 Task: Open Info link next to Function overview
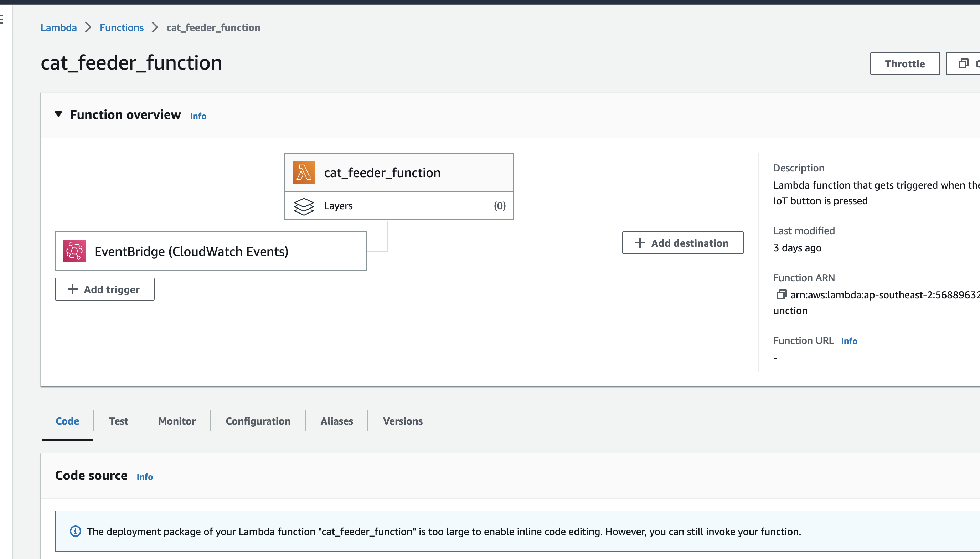[x=198, y=116]
